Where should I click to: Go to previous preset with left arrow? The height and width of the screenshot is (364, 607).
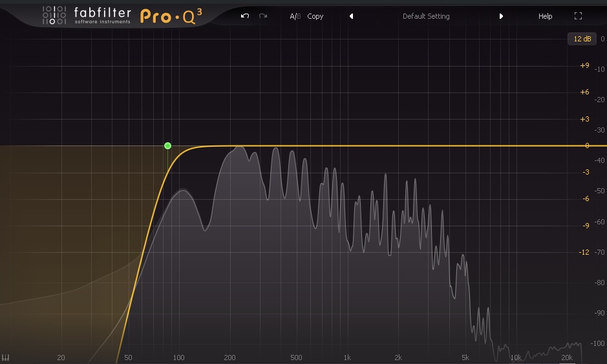point(351,16)
